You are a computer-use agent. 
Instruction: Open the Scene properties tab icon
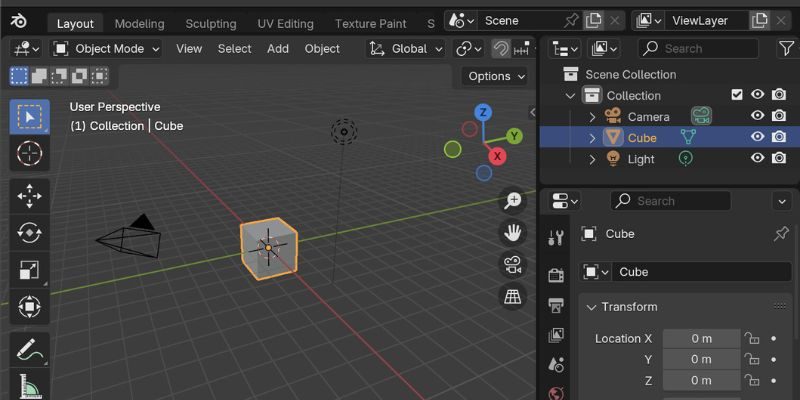click(x=556, y=365)
